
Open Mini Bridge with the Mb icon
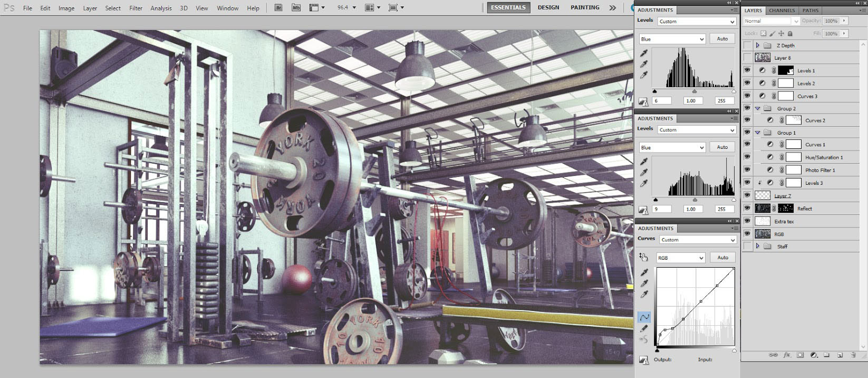296,8
